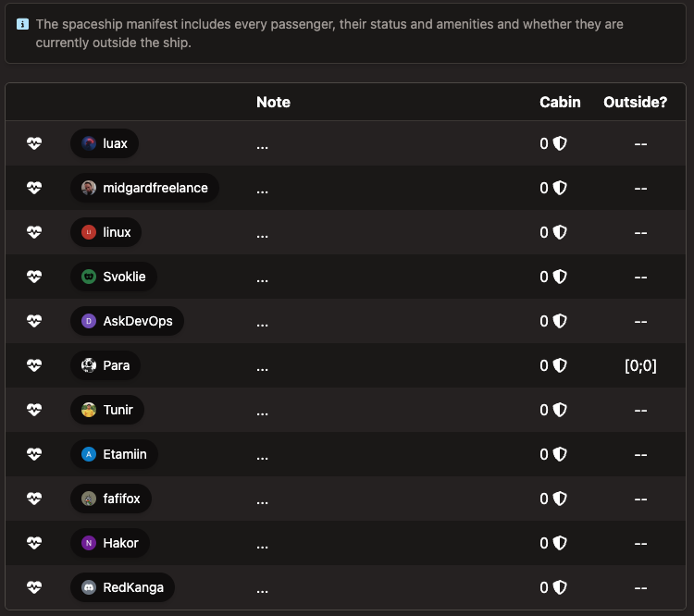
Task: Click the shield icon in Para's row
Action: [x=560, y=365]
